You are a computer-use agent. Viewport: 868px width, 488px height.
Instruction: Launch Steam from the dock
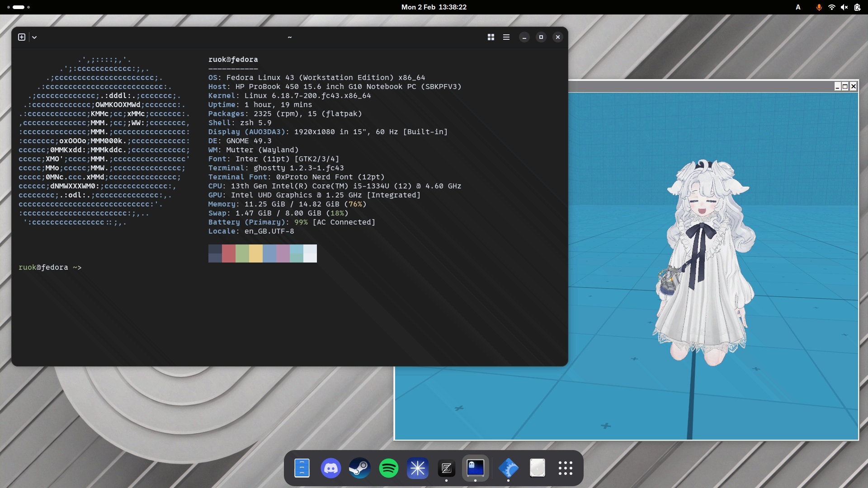[359, 468]
